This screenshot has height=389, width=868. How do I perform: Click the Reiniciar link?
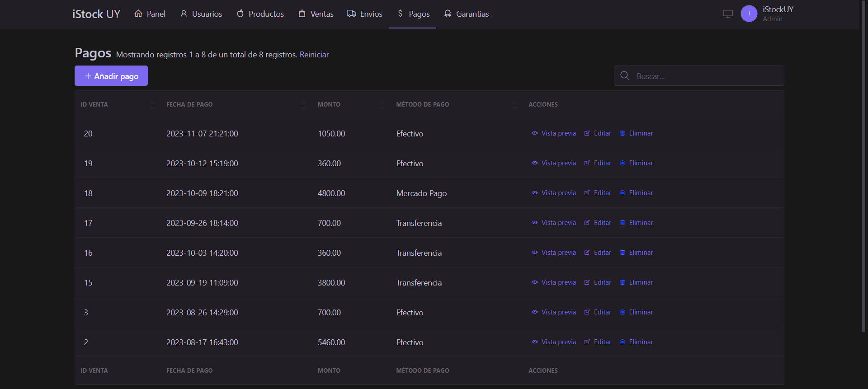(x=314, y=55)
